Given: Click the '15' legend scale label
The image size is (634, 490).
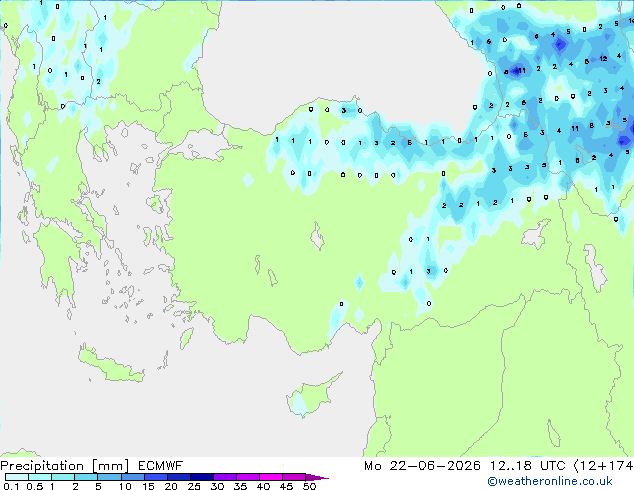Looking at the screenshot, I should coord(148,486).
